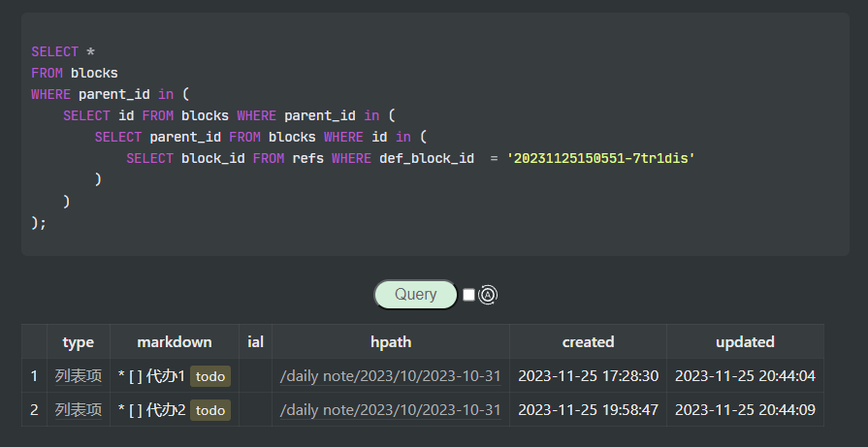Click the todo tag next to 代办2
Image resolution: width=868 pixels, height=447 pixels.
tap(210, 410)
